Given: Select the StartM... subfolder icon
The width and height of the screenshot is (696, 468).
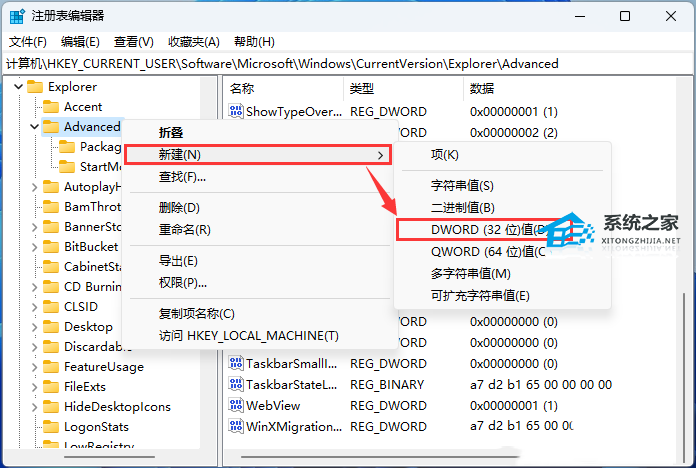Looking at the screenshot, I should coord(67,167).
